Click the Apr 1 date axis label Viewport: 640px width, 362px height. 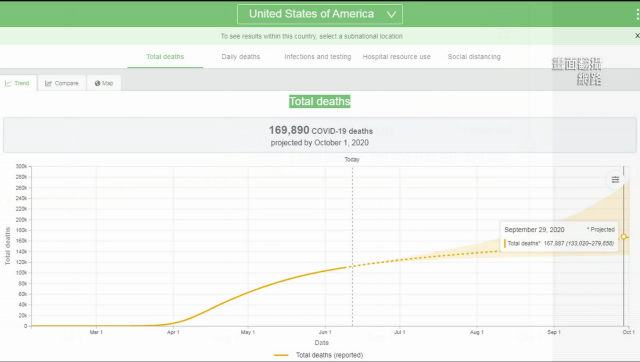[x=173, y=333]
